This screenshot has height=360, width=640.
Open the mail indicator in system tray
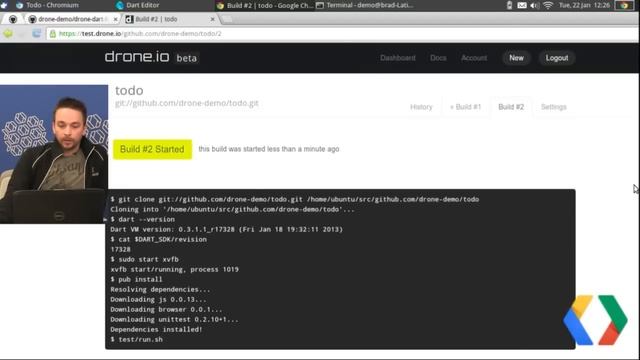pos(522,5)
